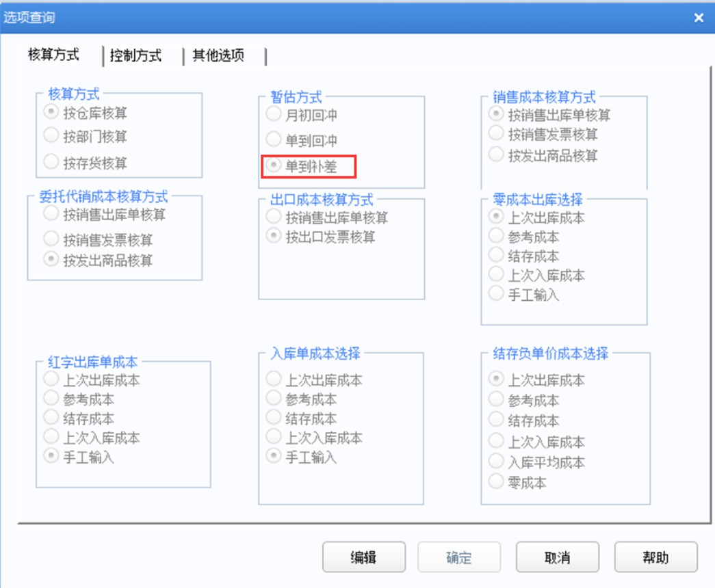This screenshot has height=588, width=715.
Task: Pick the 按存货核算 radio option
Action: point(51,162)
